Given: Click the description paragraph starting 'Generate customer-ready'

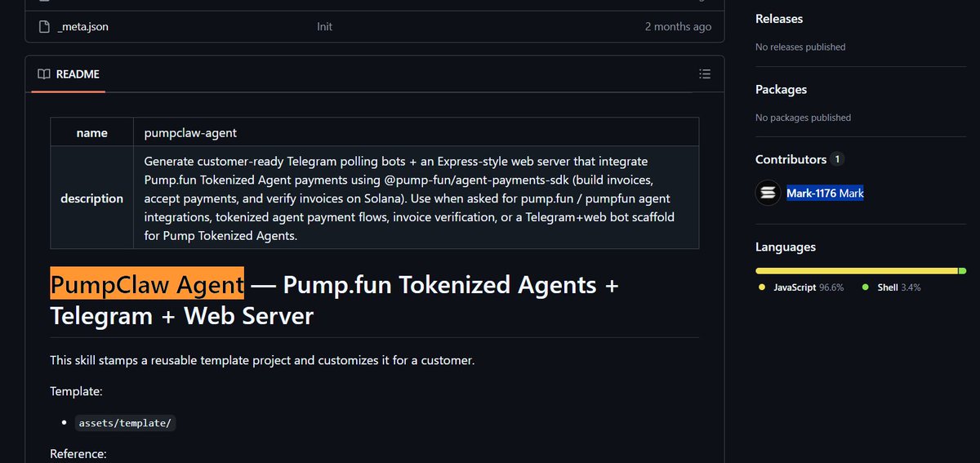Looking at the screenshot, I should (x=409, y=198).
